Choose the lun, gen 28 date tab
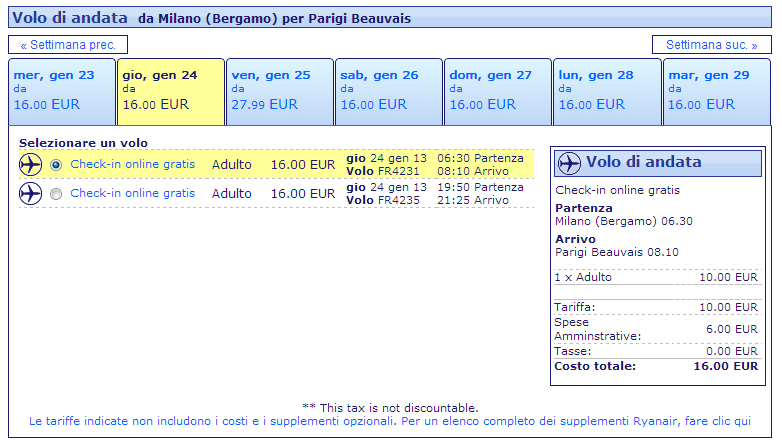The height and width of the screenshot is (445, 782). tap(607, 92)
